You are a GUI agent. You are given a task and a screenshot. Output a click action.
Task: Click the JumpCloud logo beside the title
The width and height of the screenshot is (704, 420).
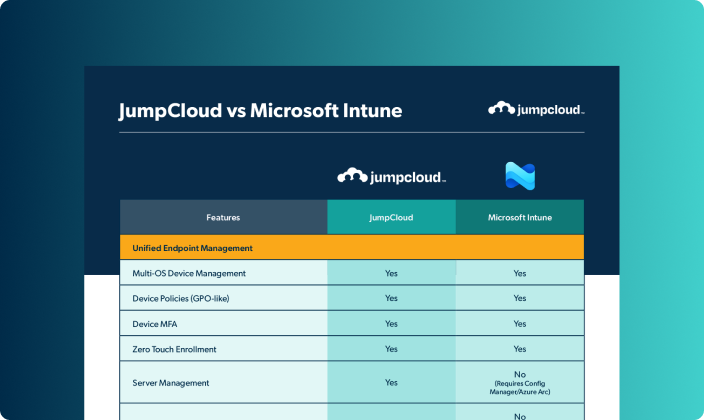click(x=536, y=109)
